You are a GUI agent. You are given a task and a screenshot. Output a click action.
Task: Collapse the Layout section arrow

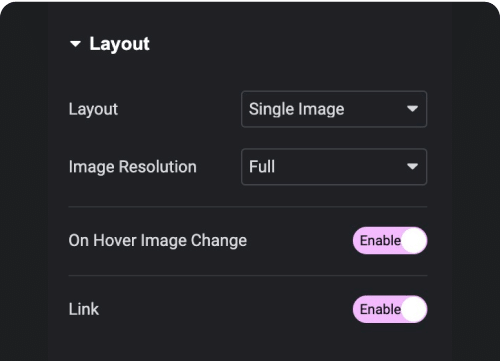click(75, 44)
